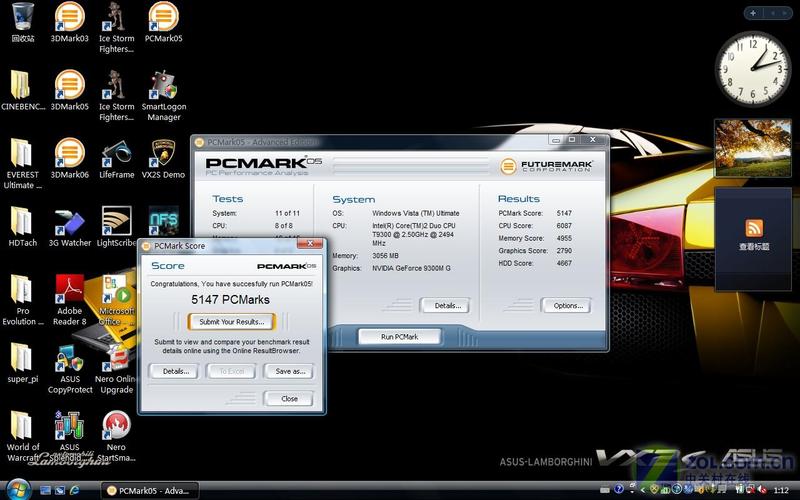Screen dimensions: 800x500
Task: Click the '5147 PCMarks' score text
Action: pos(231,299)
